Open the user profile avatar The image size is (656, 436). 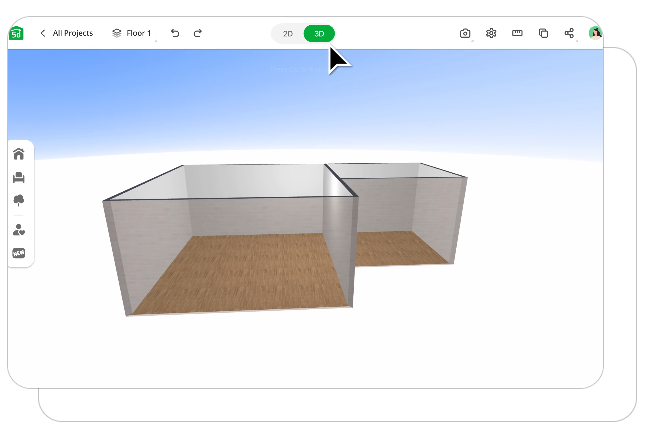pos(595,33)
